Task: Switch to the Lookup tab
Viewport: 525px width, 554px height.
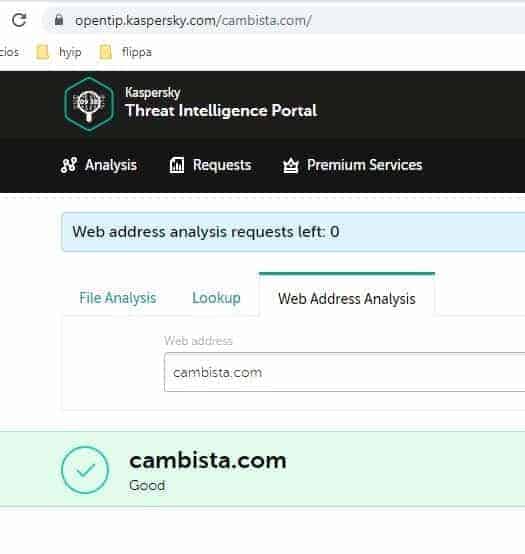Action: click(216, 298)
